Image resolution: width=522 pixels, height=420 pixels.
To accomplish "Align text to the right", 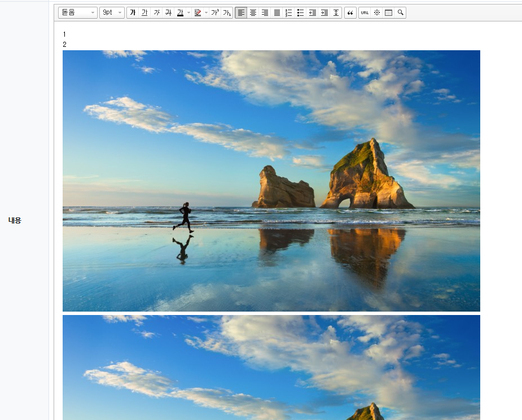I will 265,12.
